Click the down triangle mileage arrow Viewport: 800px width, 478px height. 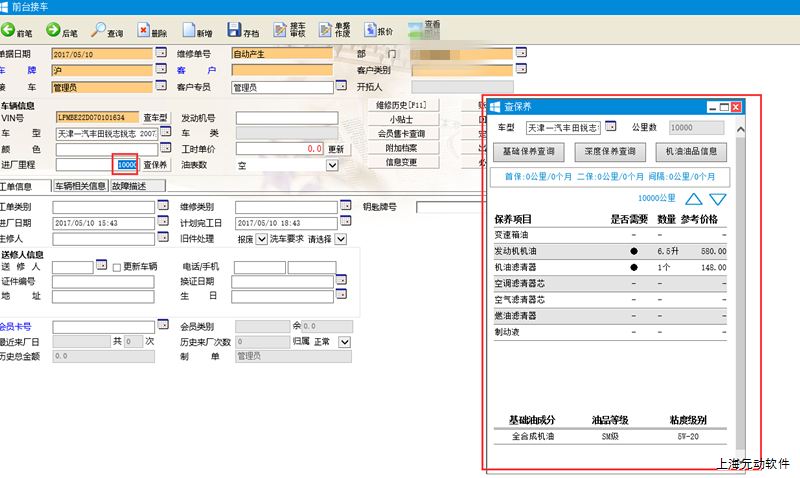tap(718, 198)
